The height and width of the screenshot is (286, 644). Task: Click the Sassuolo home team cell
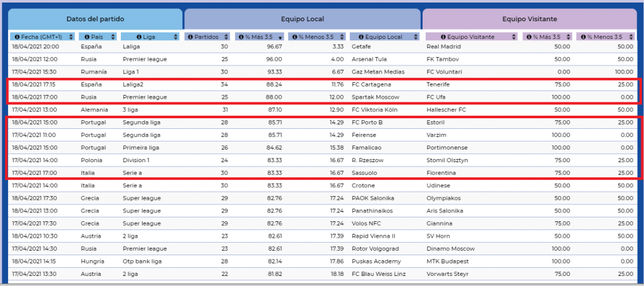coord(365,171)
